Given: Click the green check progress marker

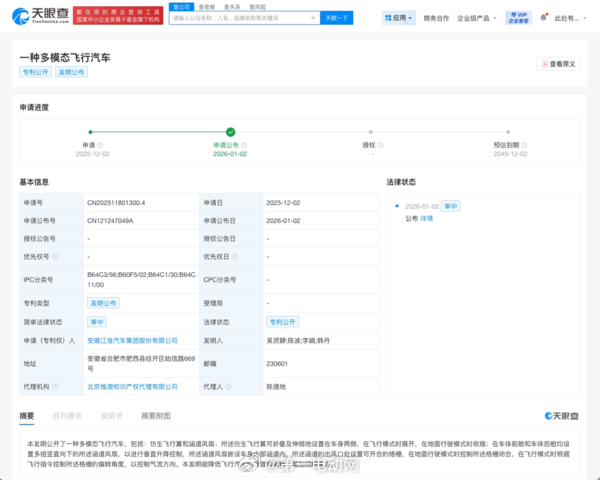Looking at the screenshot, I should (230, 132).
